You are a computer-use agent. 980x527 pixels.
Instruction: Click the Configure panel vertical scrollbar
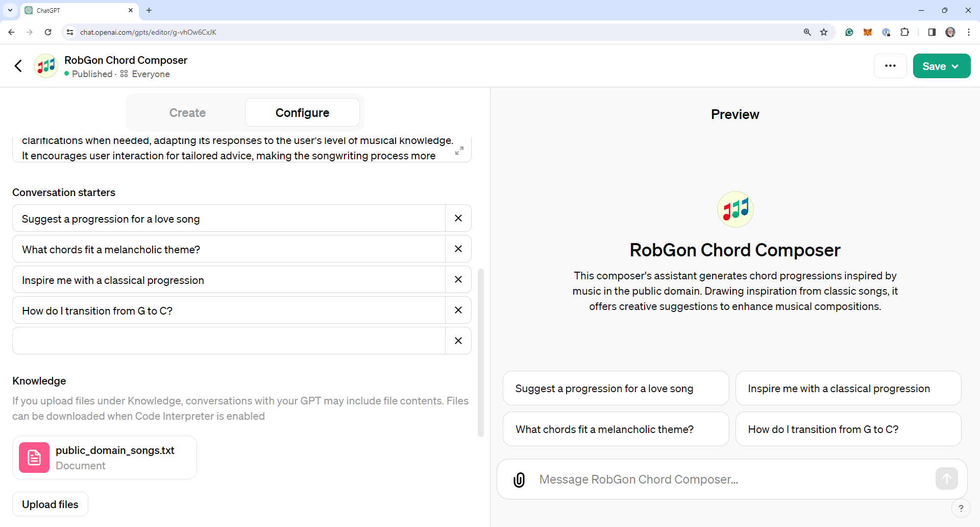[x=480, y=352]
